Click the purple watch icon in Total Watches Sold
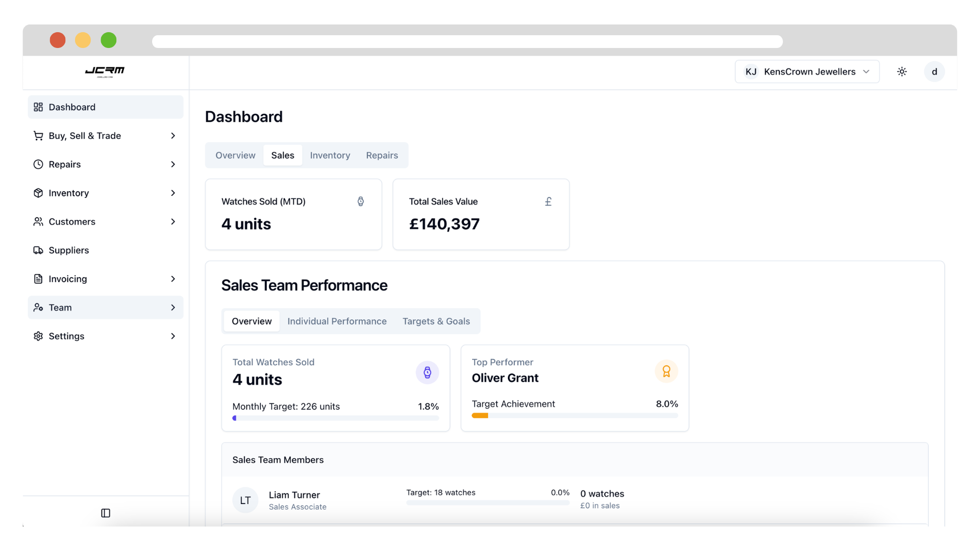This screenshot has width=980, height=551. click(427, 372)
